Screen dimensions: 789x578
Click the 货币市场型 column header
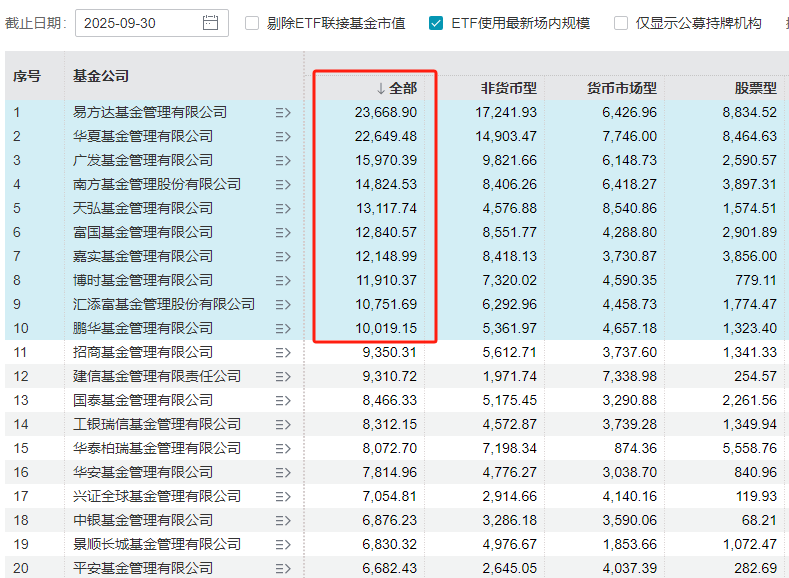[x=621, y=88]
